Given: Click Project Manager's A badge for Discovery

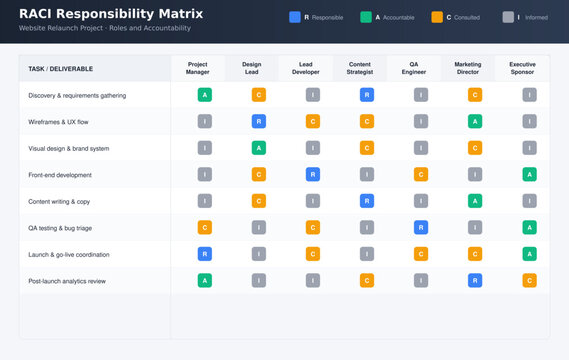Looking at the screenshot, I should (205, 95).
